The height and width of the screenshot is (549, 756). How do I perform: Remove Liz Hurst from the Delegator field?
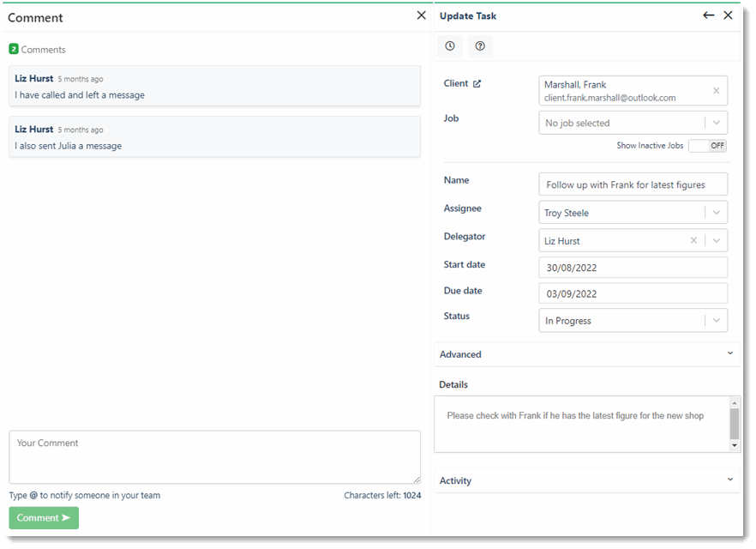pyautogui.click(x=693, y=240)
